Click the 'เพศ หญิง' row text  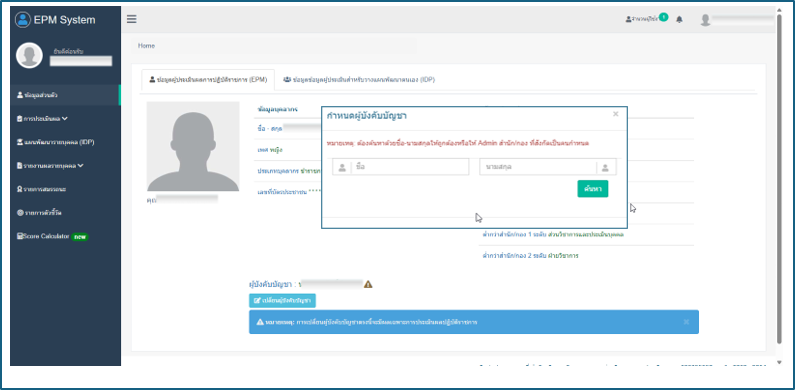click(x=271, y=150)
